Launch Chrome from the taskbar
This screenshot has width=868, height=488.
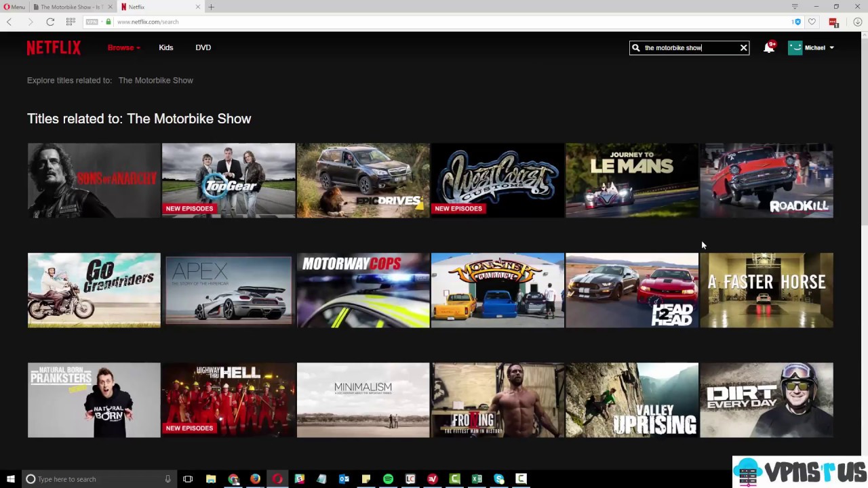233,479
